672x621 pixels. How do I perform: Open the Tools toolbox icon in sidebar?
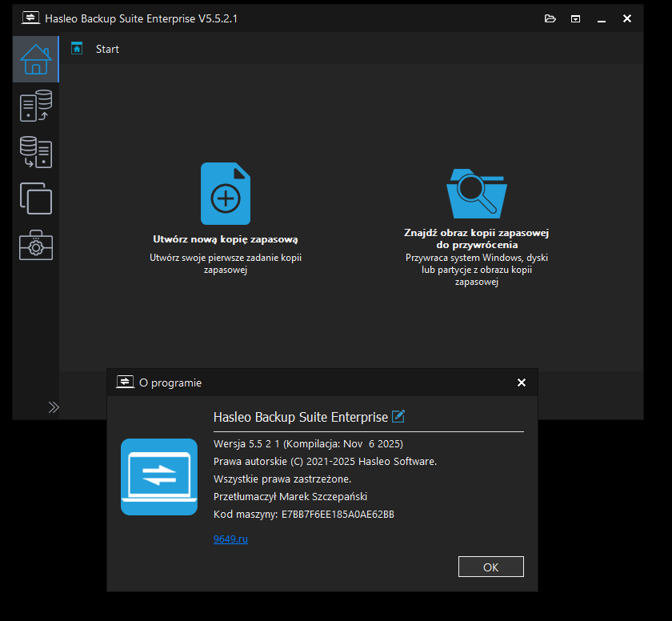[35, 245]
